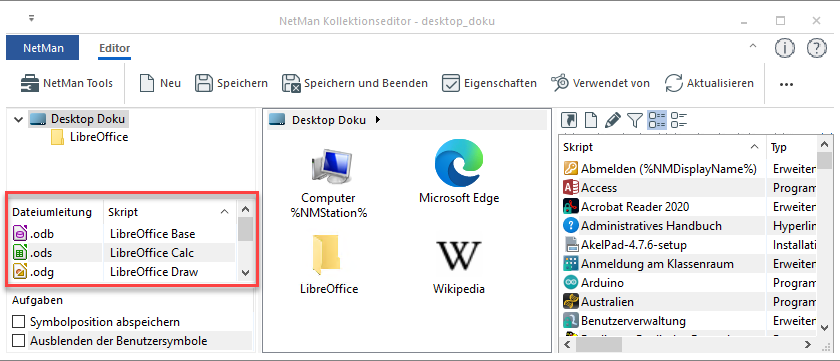The height and width of the screenshot is (361, 840).
Task: Click the Typ column header
Action: pyautogui.click(x=791, y=147)
